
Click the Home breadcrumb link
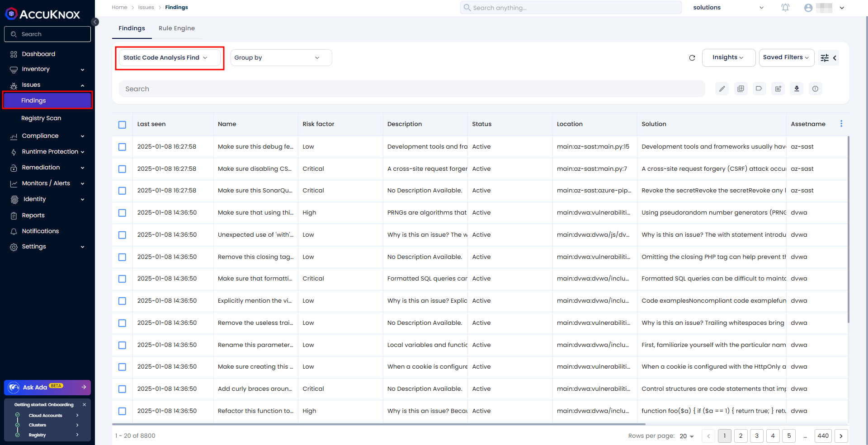click(119, 7)
